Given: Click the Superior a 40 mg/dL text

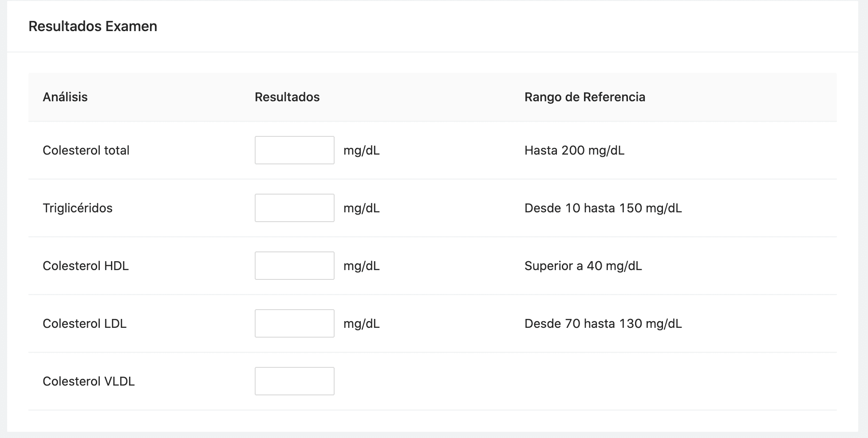Looking at the screenshot, I should [583, 266].
